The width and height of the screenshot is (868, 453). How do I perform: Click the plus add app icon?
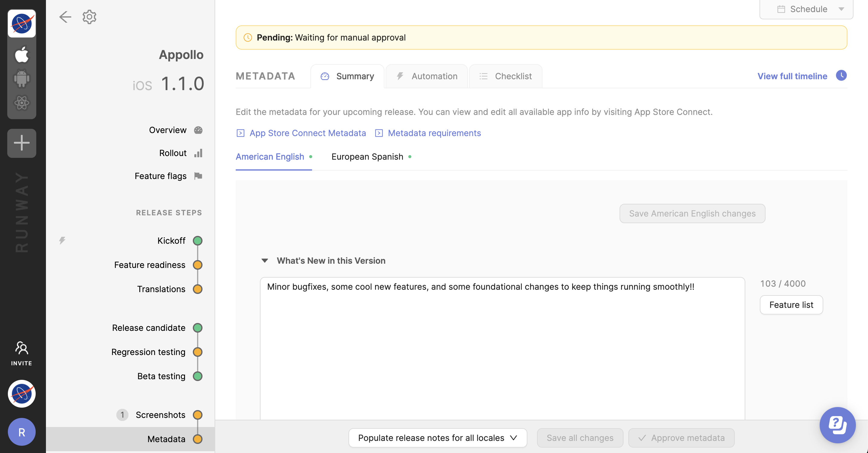click(22, 143)
